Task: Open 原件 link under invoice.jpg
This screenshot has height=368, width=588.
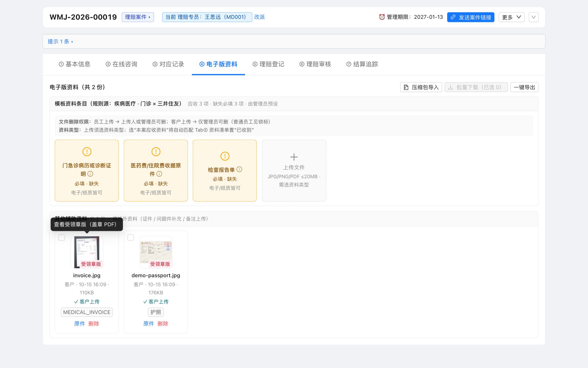Action: coord(79,324)
